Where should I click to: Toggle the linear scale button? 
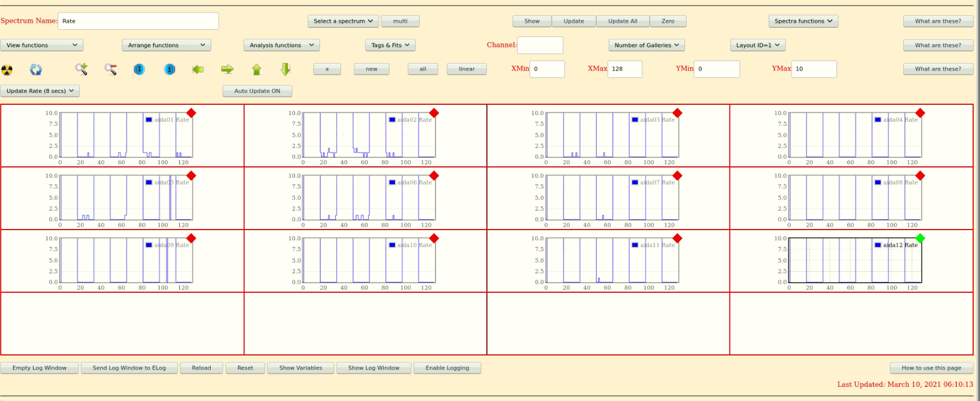coord(466,69)
